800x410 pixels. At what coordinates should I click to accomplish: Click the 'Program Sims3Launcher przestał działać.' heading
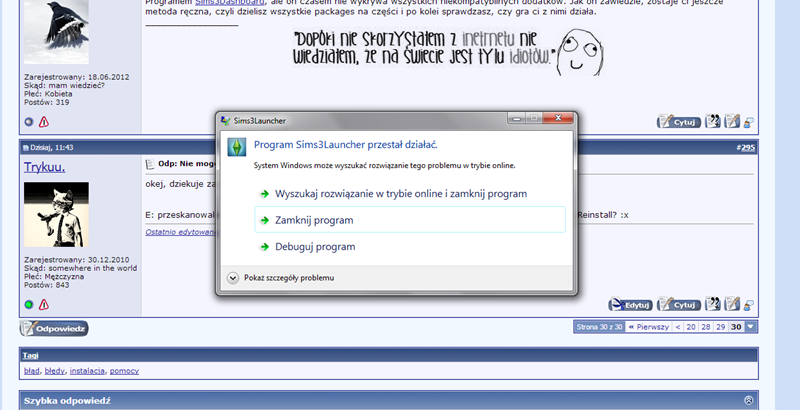click(345, 145)
